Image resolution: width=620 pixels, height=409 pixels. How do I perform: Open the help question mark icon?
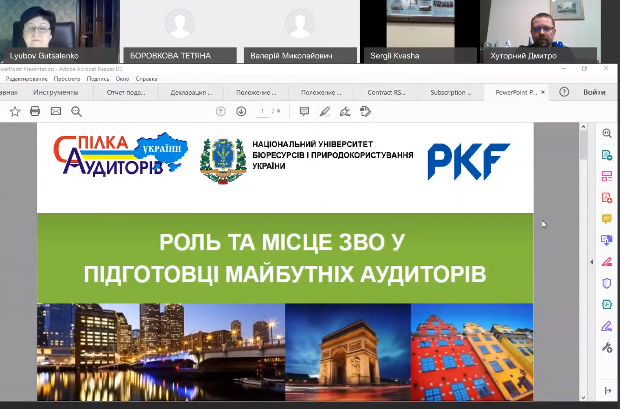tap(564, 92)
